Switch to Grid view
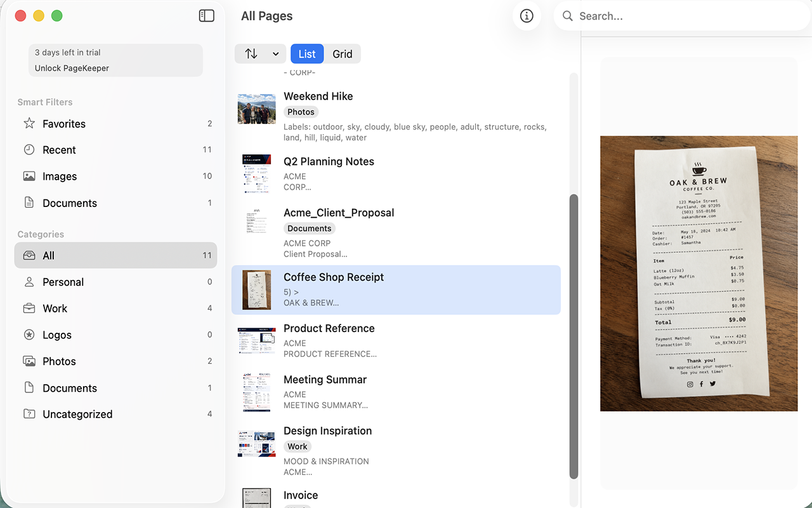 (x=343, y=54)
